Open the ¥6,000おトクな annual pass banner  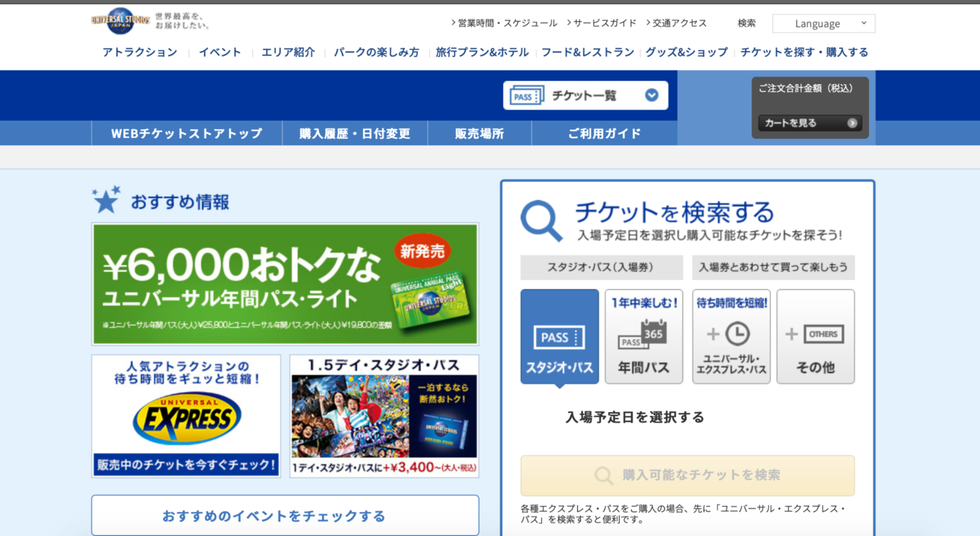click(285, 284)
